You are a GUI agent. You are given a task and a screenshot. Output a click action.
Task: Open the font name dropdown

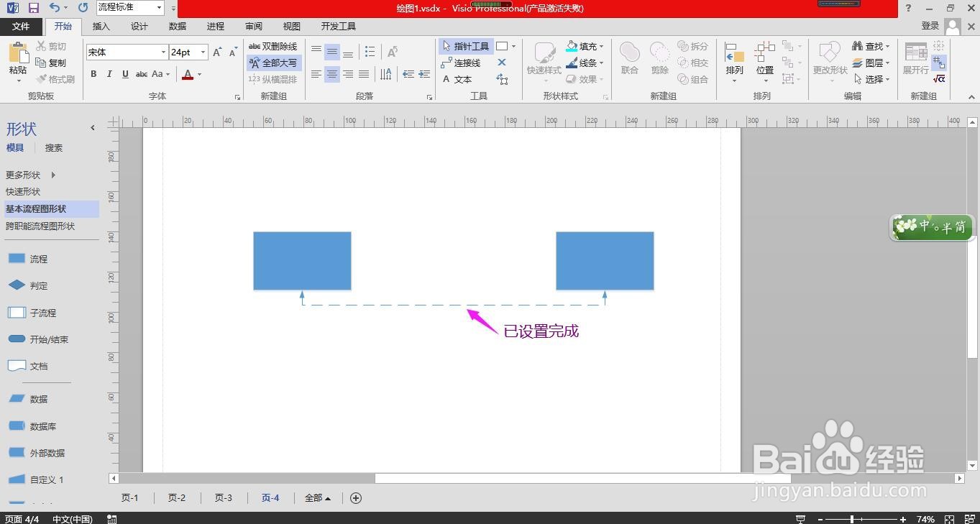[x=163, y=52]
